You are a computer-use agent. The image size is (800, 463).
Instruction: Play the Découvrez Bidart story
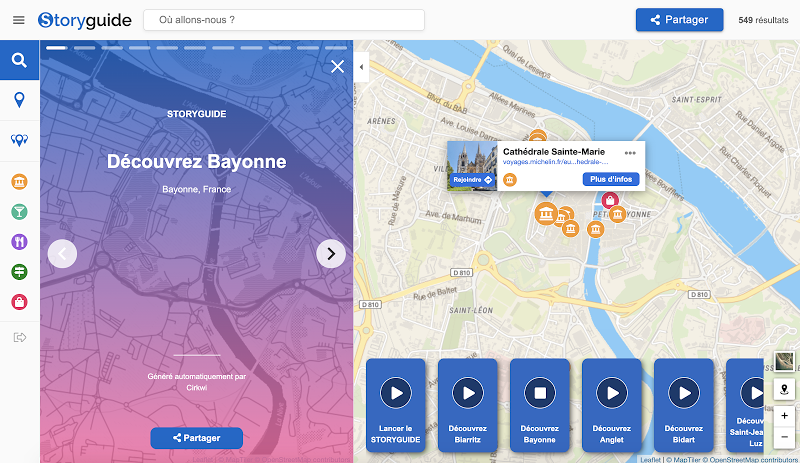[684, 393]
